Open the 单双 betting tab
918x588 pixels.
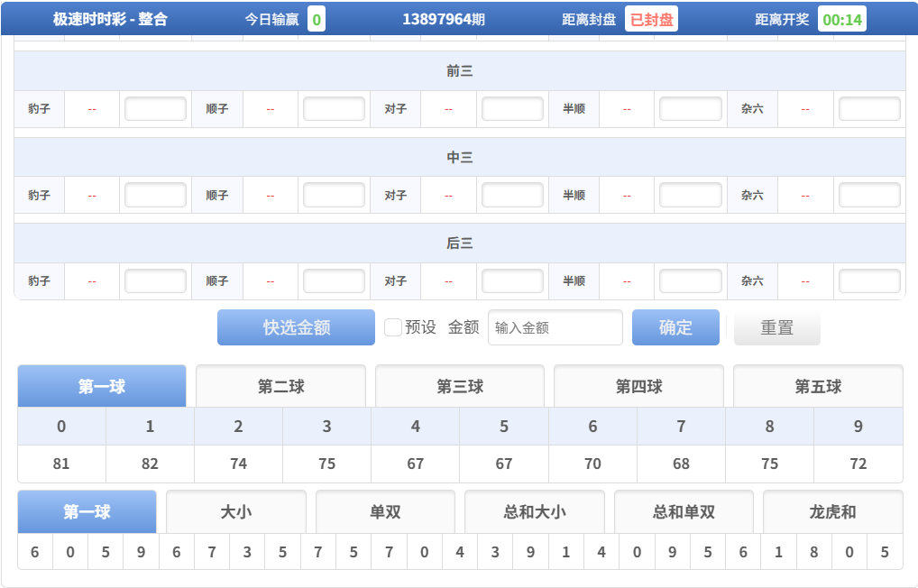[x=385, y=511]
